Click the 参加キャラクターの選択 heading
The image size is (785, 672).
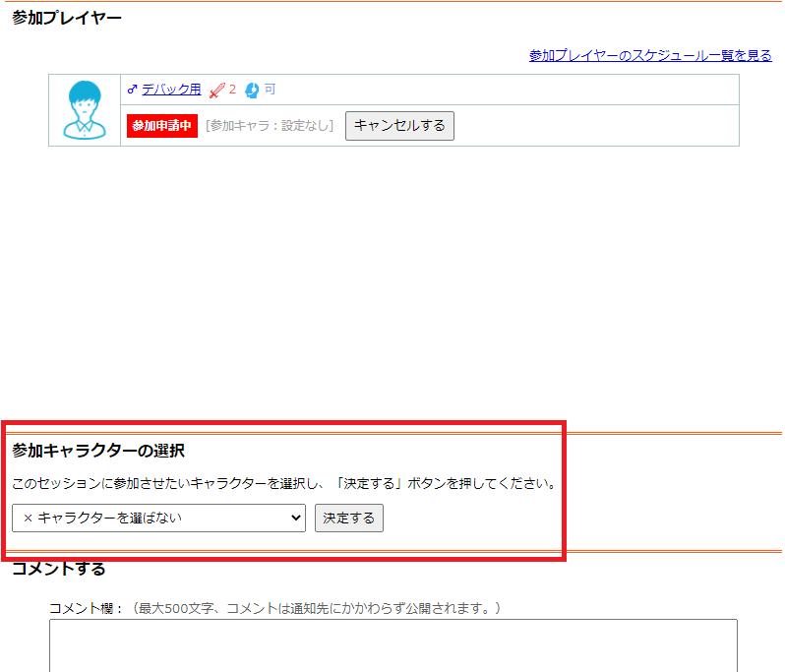[98, 451]
